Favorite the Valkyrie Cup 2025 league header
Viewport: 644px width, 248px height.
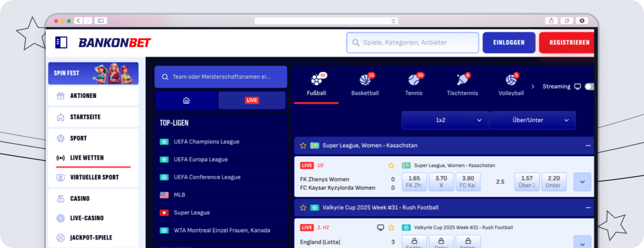303,208
